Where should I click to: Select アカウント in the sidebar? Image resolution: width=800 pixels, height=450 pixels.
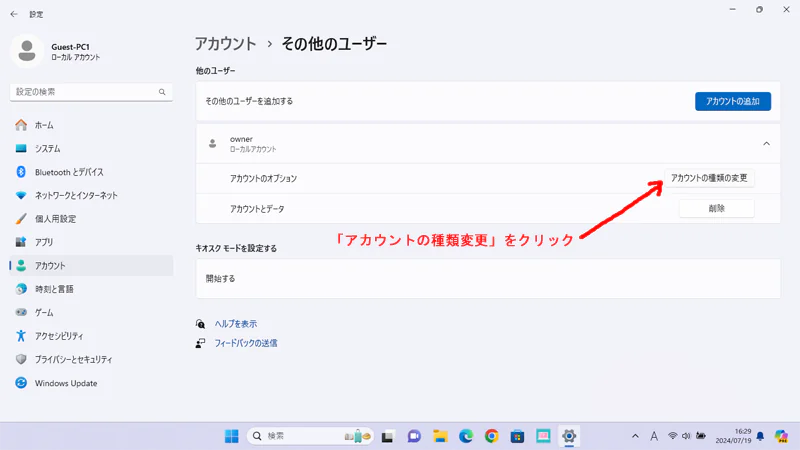point(91,266)
